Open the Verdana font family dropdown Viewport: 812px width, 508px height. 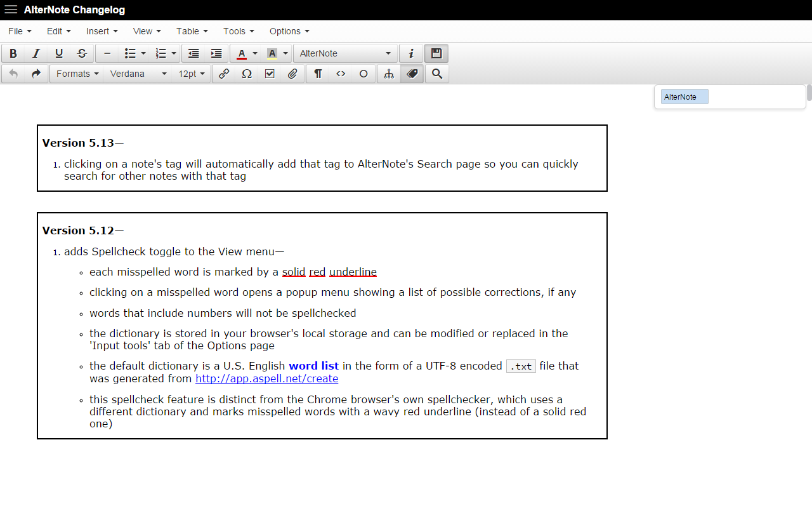[138, 74]
